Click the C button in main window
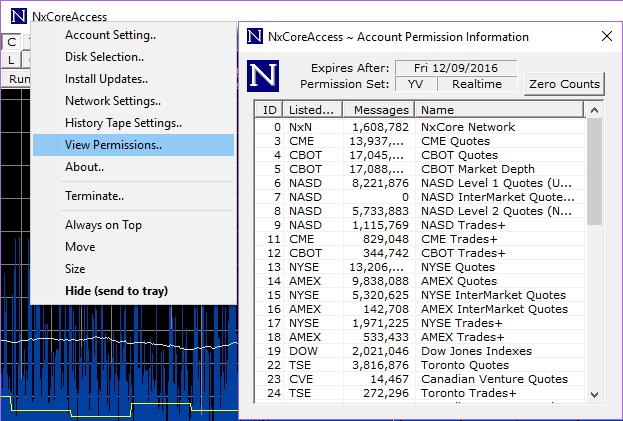This screenshot has height=421, width=623. coord(12,42)
